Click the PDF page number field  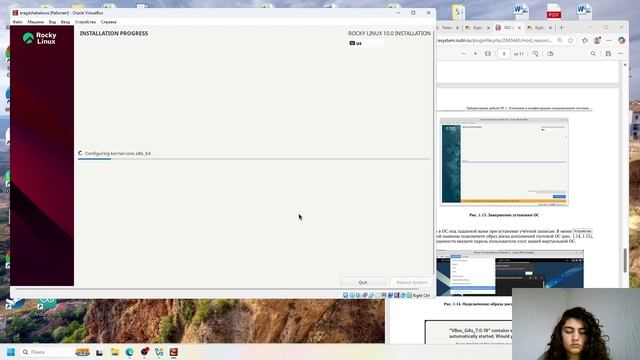point(504,54)
